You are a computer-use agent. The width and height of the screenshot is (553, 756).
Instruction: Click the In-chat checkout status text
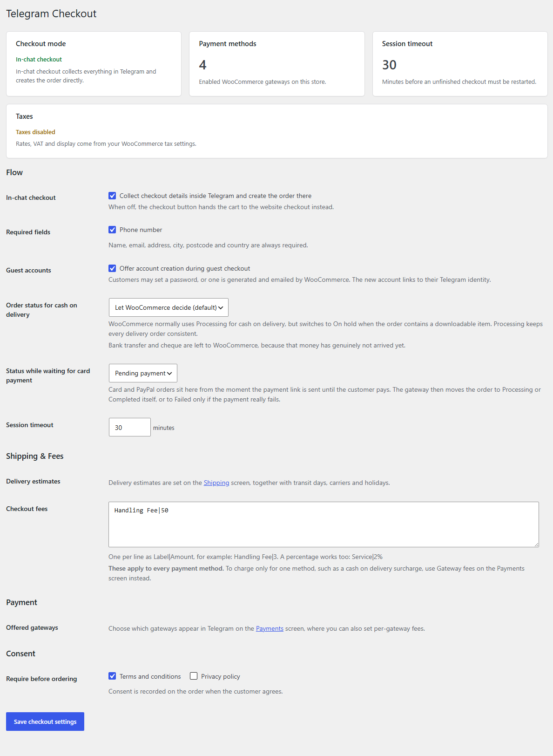pos(39,59)
